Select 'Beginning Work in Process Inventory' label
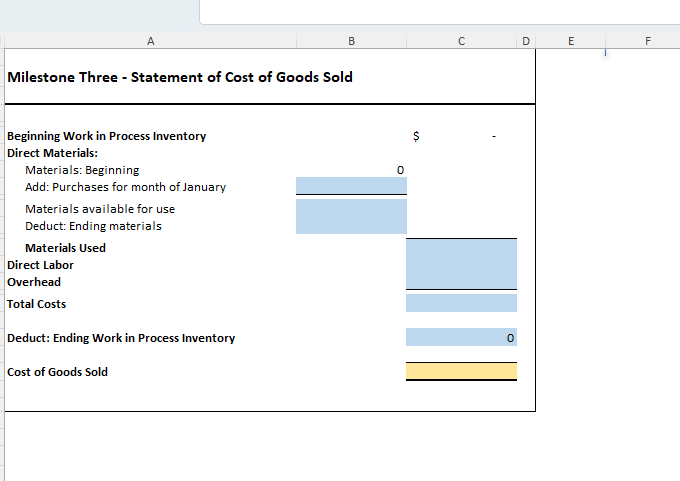 pyautogui.click(x=107, y=136)
